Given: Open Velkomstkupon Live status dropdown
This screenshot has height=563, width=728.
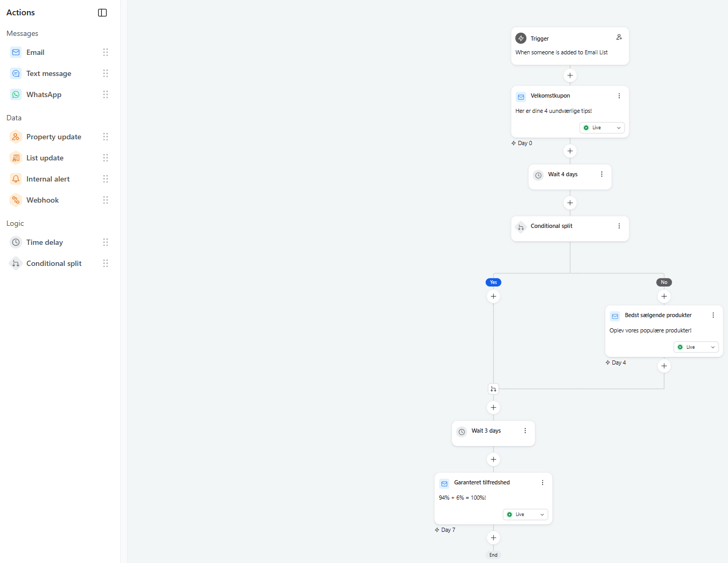Looking at the screenshot, I should point(602,128).
